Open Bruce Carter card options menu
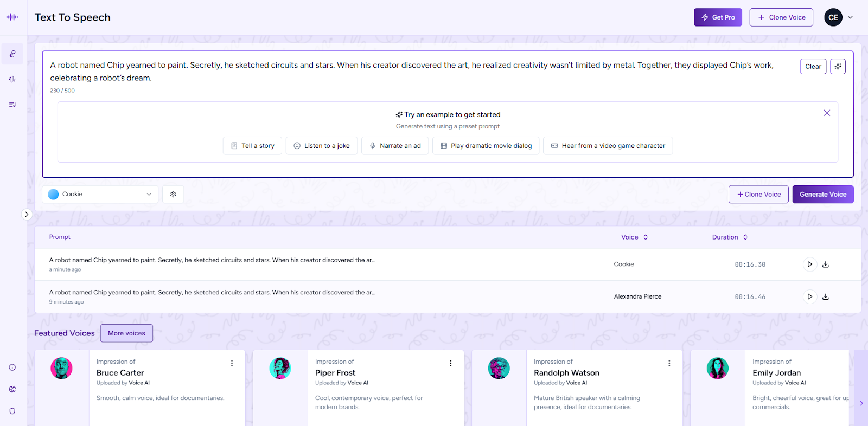The height and width of the screenshot is (426, 868). coord(232,364)
